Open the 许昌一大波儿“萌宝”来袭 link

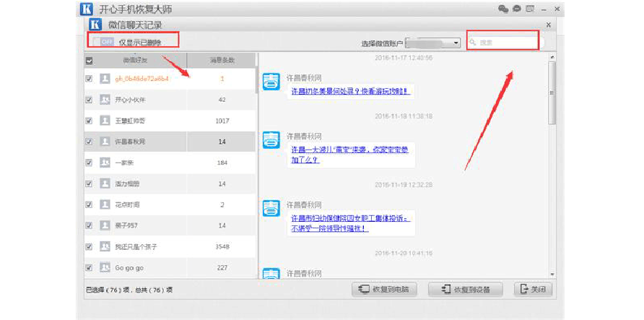pyautogui.click(x=350, y=155)
